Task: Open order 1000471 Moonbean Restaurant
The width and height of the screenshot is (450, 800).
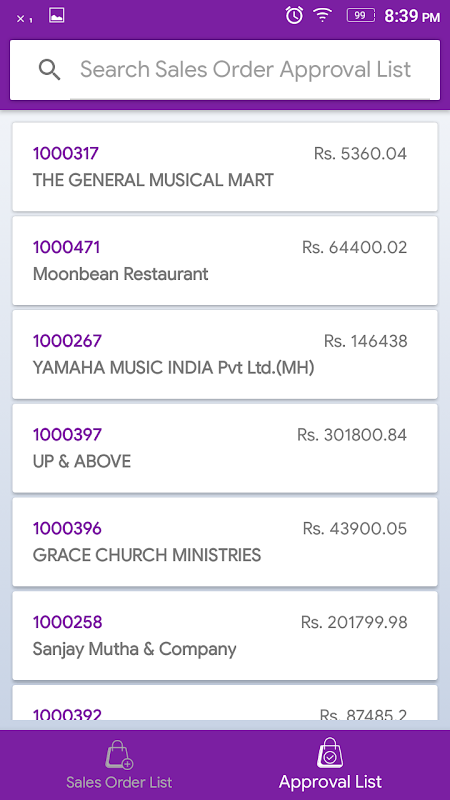Action: point(225,261)
